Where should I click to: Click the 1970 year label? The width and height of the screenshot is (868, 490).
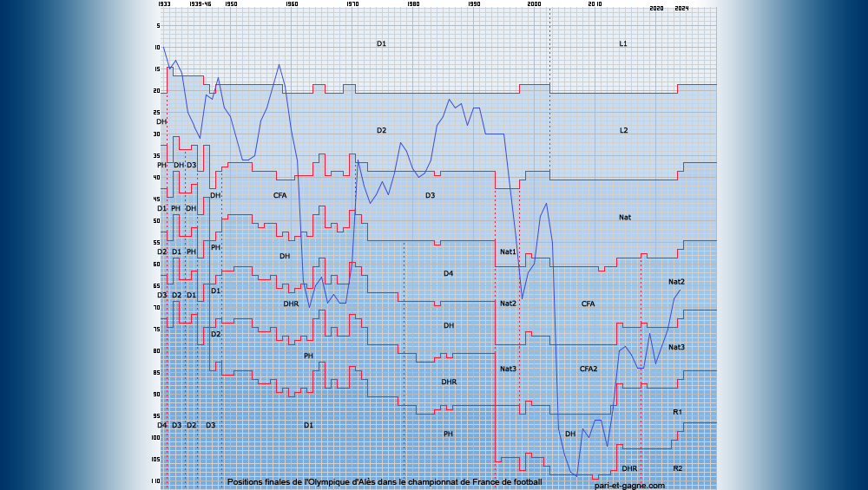click(x=352, y=3)
